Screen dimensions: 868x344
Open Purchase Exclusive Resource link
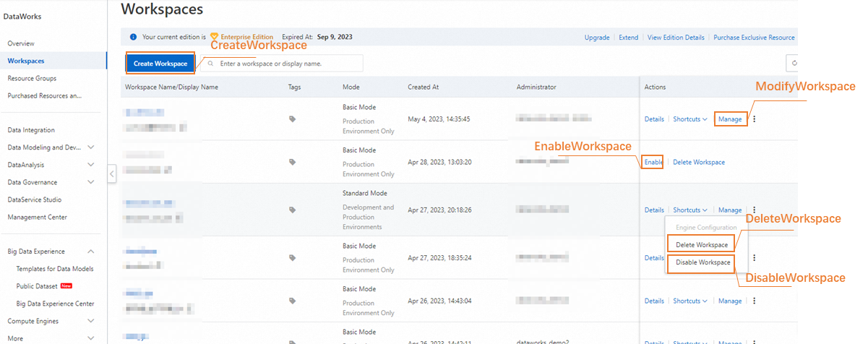point(754,37)
